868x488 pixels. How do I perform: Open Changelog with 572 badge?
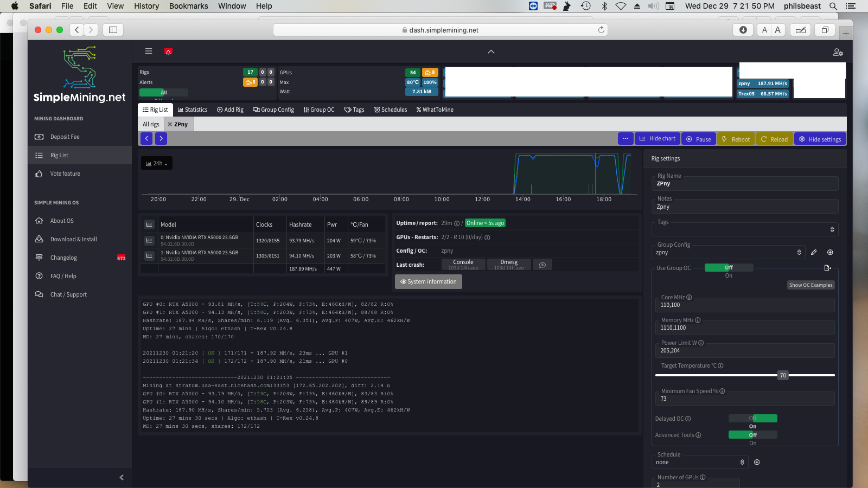pyautogui.click(x=80, y=258)
